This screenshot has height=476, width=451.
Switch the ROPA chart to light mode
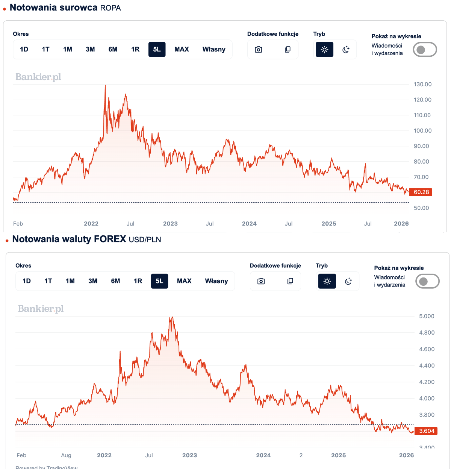pyautogui.click(x=325, y=50)
